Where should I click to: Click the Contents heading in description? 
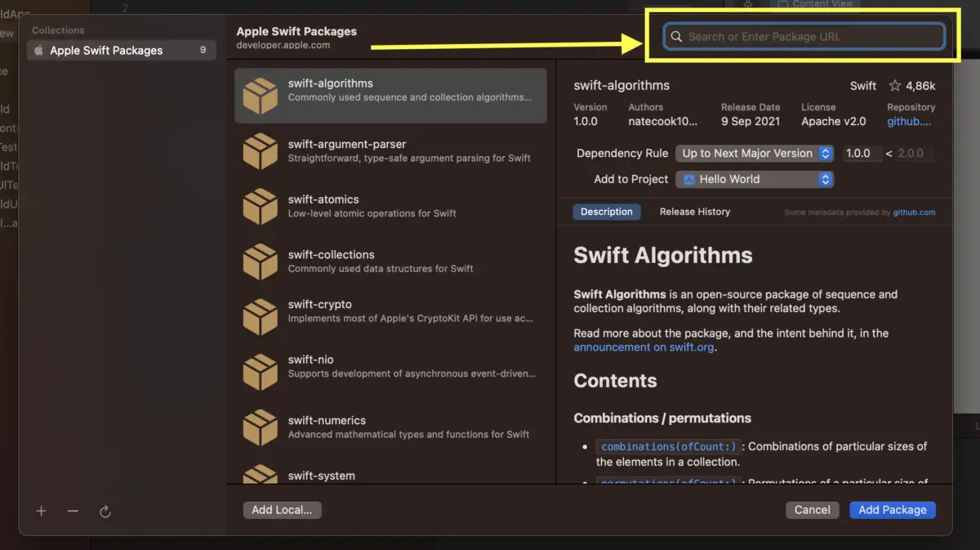[615, 381]
